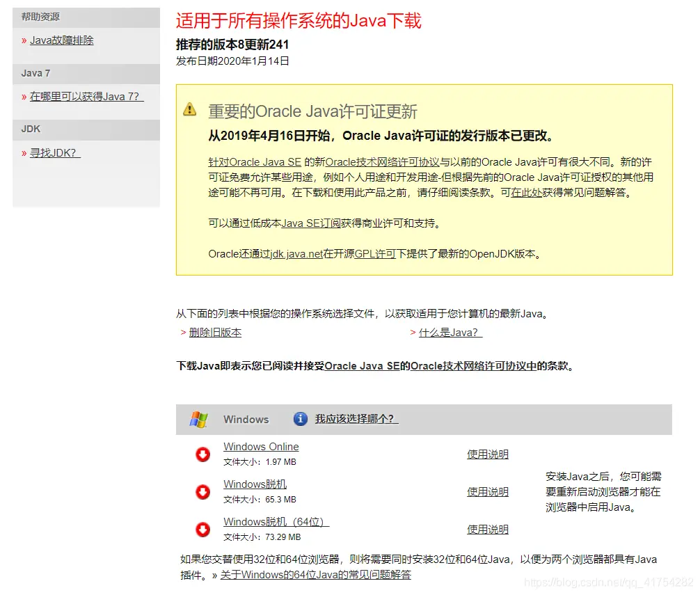Click the 什么是Java? link
Screen dimensions: 700x595
(x=450, y=333)
